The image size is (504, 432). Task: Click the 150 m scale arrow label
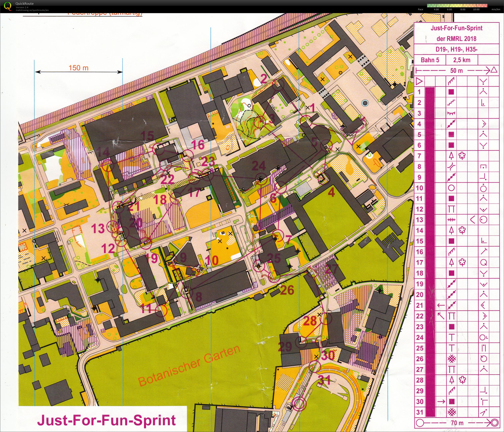pyautogui.click(x=78, y=68)
